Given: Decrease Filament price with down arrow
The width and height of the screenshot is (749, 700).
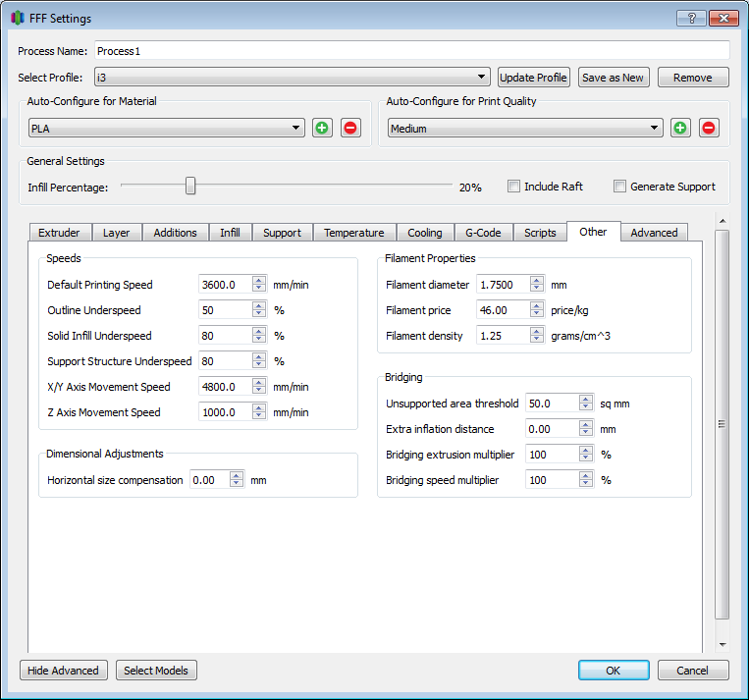Looking at the screenshot, I should point(537,314).
